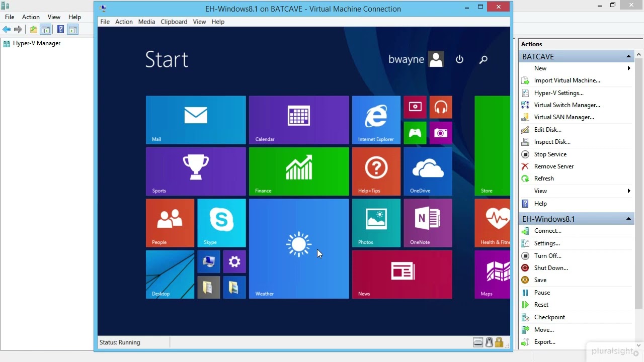Open View menu in Virtual Machine Connection
644x362 pixels.
(199, 22)
